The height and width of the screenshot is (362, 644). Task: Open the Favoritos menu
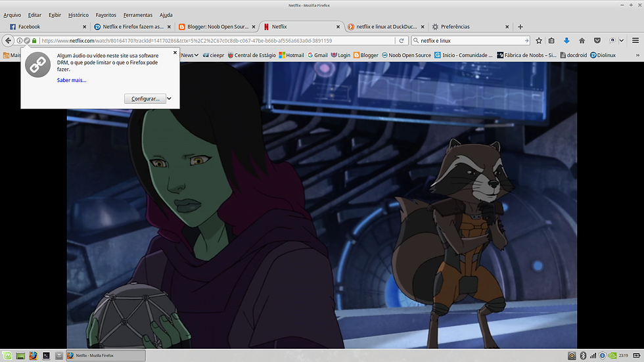pyautogui.click(x=106, y=15)
